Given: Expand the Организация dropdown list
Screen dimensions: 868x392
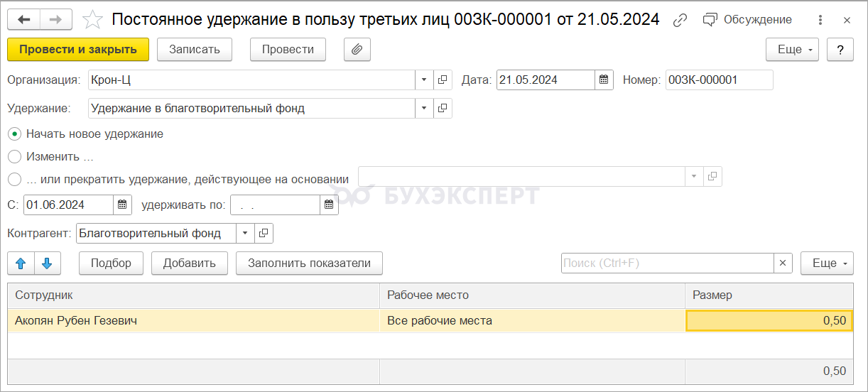Looking at the screenshot, I should [x=424, y=80].
